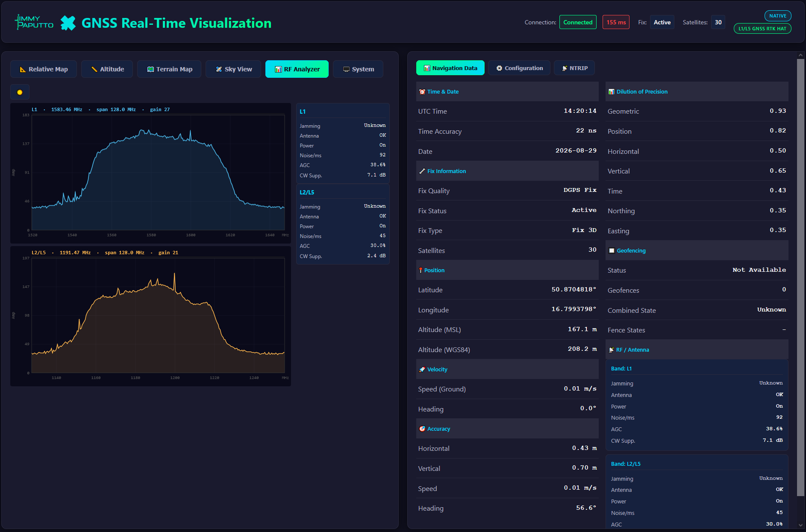Screen dimensions: 806x532
Task: Click the L1/L5 GNSS RTK HAT badge
Action: (x=762, y=29)
